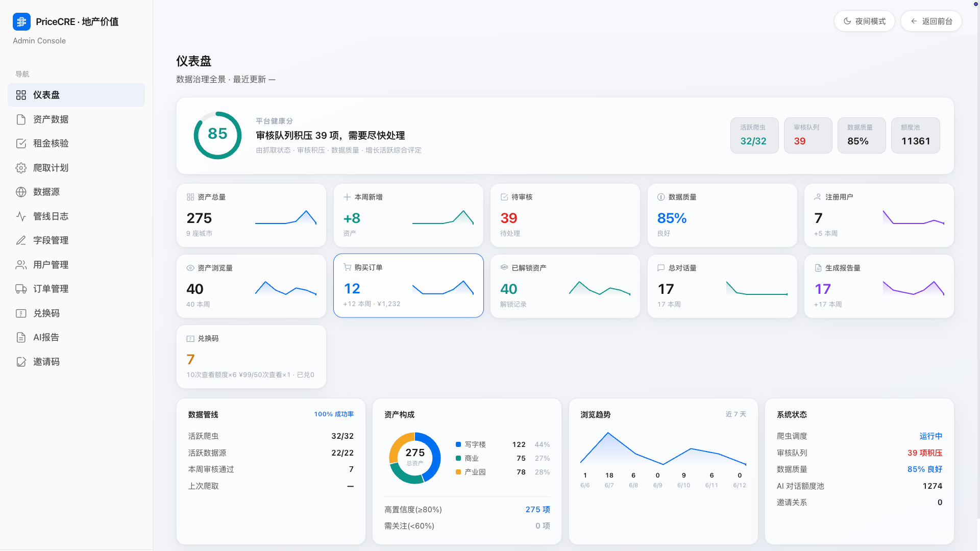The height and width of the screenshot is (551, 980).
Task: Click the eye icon on 资产浏览量 card
Action: pos(190,268)
